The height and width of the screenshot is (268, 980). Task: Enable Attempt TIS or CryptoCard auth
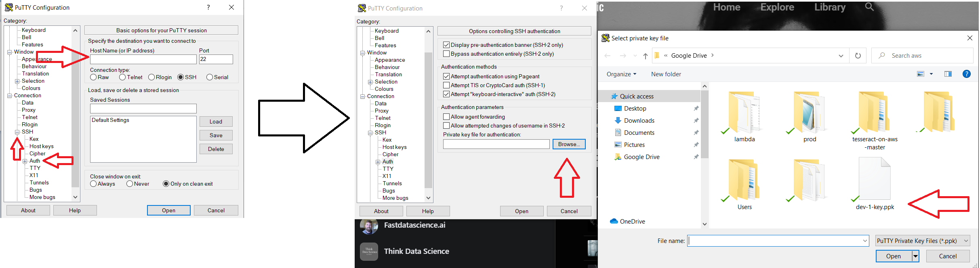(x=446, y=85)
